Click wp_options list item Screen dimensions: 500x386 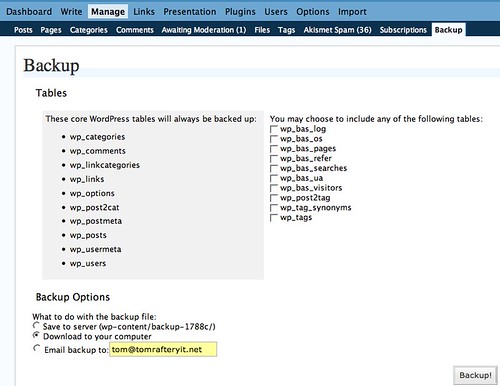point(92,193)
